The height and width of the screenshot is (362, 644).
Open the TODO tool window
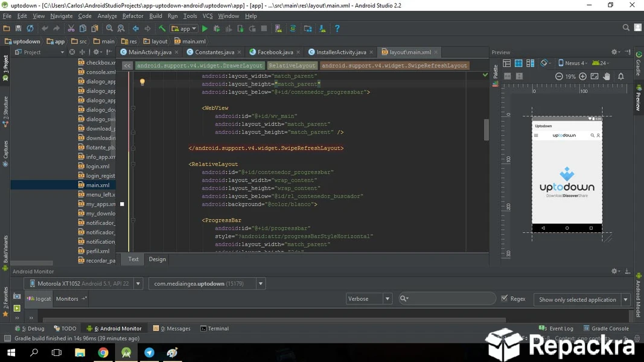tap(65, 328)
